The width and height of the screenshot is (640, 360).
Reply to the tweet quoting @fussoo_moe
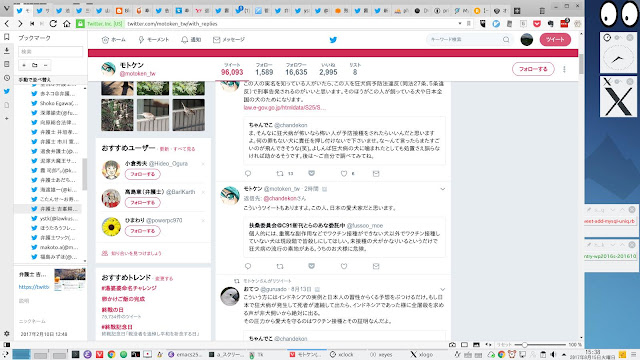248,266
